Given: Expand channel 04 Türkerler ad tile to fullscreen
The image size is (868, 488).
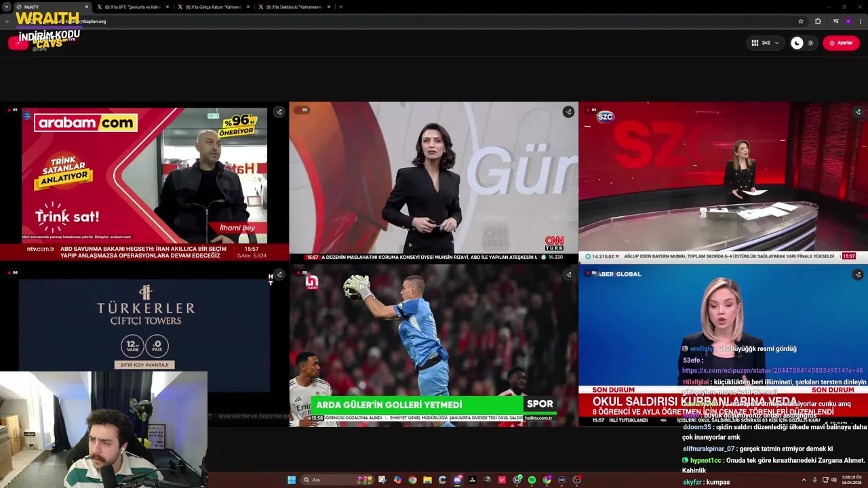Looking at the screenshot, I should 279,274.
